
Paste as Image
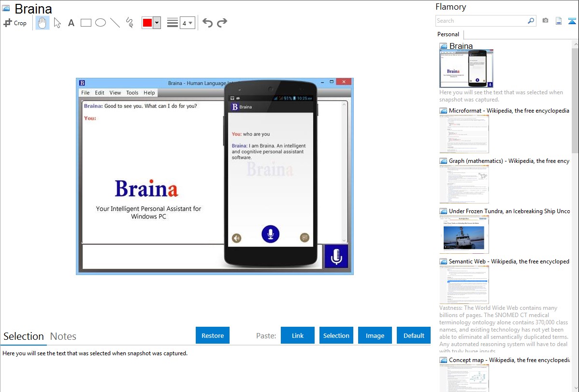pyautogui.click(x=375, y=335)
